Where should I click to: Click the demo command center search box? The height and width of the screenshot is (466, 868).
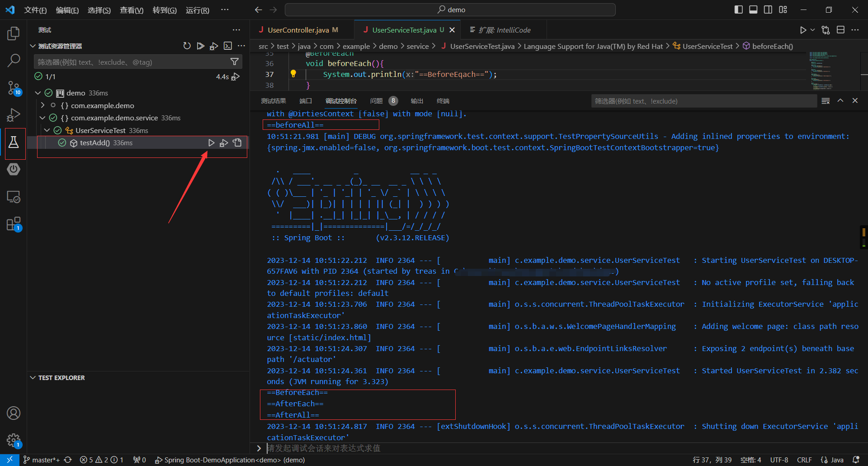(450, 10)
